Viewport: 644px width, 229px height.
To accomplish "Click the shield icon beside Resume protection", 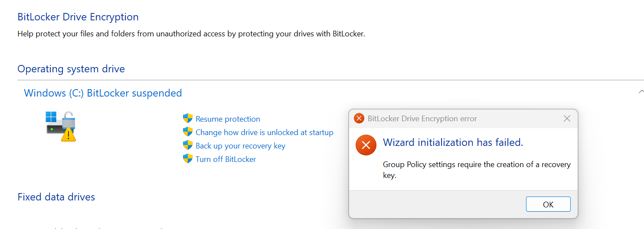I will [187, 119].
